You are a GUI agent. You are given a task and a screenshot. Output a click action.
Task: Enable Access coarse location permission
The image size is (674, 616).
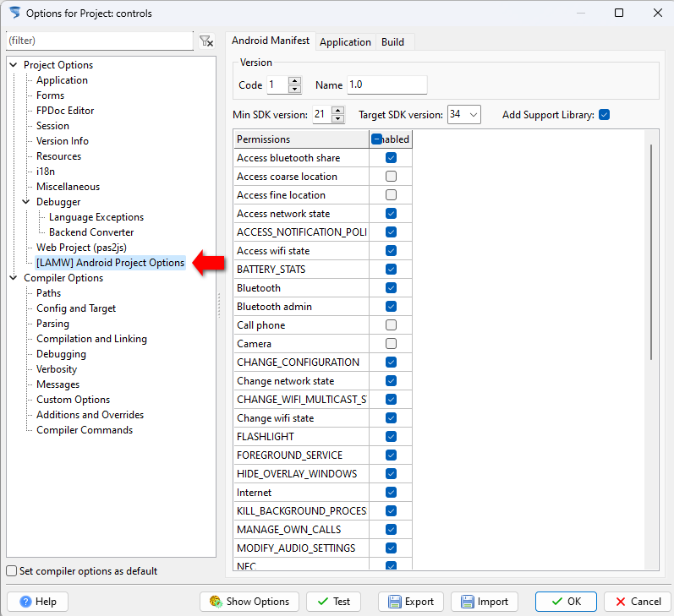391,177
